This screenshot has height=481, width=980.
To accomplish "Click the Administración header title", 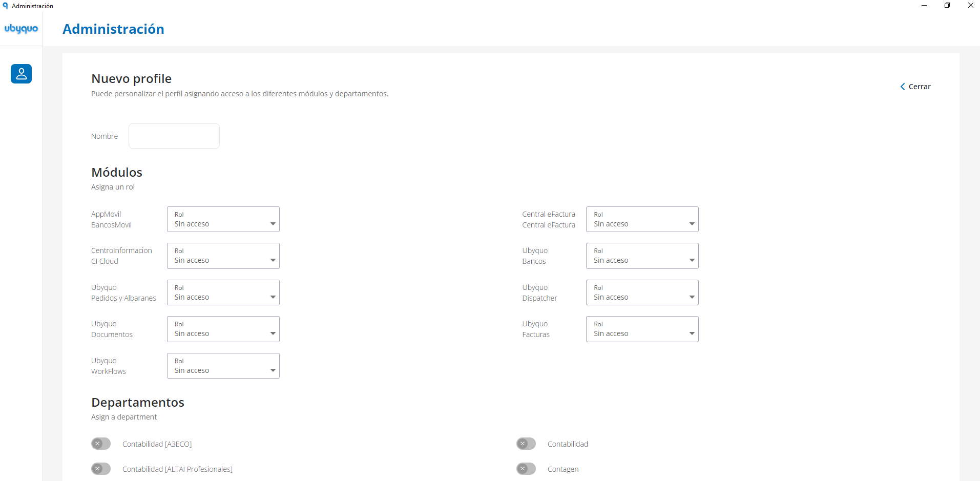I will [x=113, y=29].
